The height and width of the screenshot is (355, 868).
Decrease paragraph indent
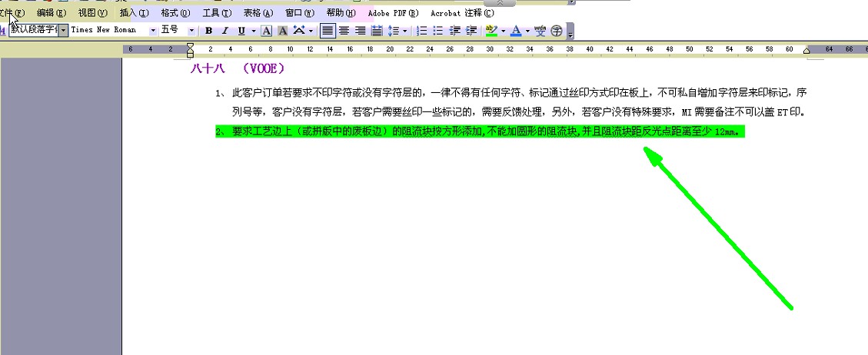[455, 31]
